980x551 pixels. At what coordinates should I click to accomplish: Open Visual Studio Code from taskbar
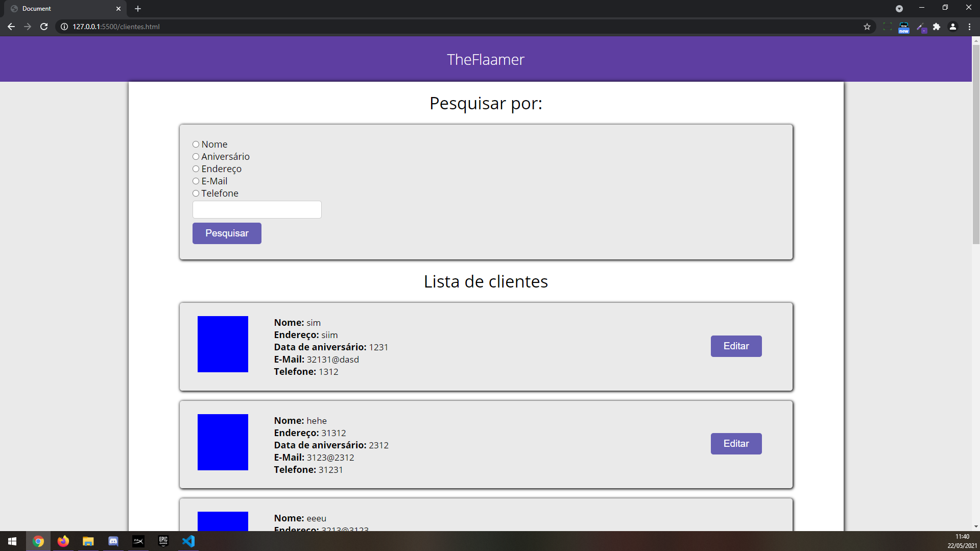point(188,541)
